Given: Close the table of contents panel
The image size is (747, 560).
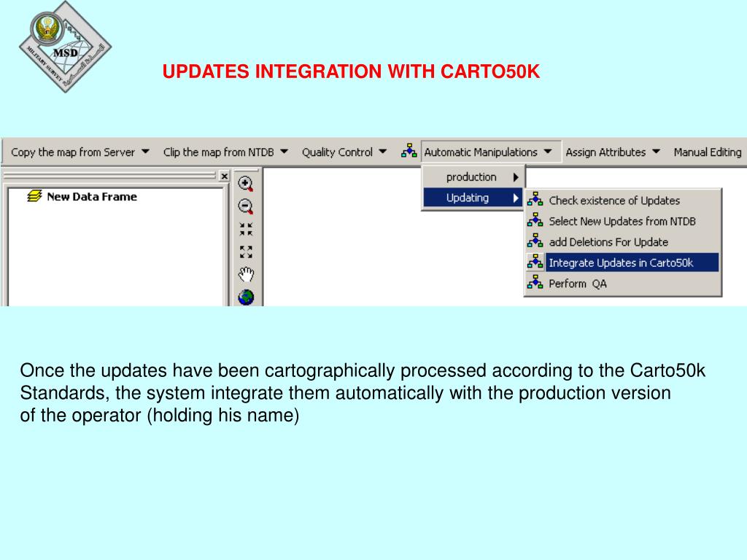Looking at the screenshot, I should pos(225,176).
